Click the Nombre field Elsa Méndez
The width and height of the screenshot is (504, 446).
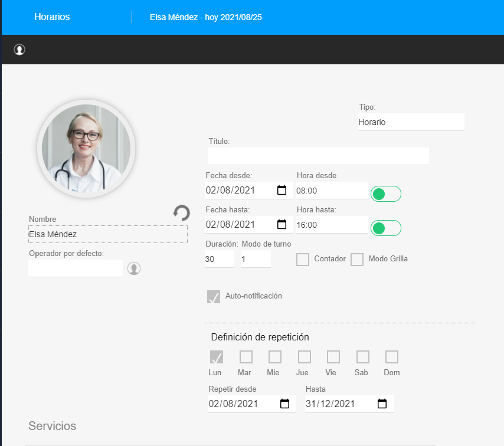pos(107,234)
